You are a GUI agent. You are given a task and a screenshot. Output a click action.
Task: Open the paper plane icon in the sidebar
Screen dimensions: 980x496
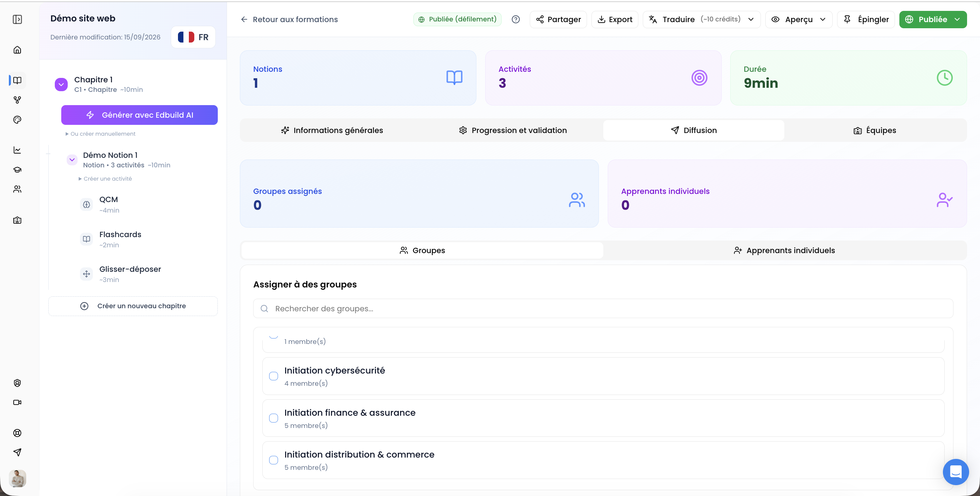tap(17, 452)
